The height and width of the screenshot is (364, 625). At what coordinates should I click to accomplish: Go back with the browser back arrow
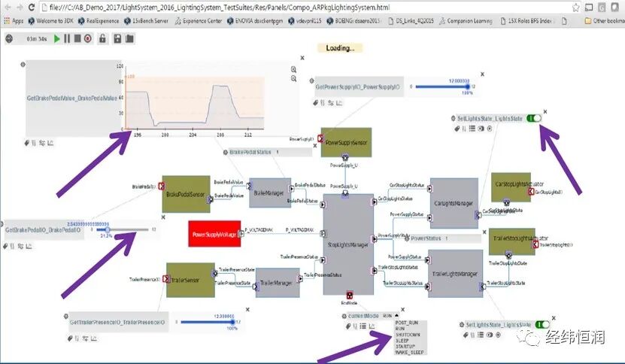pyautogui.click(x=8, y=8)
